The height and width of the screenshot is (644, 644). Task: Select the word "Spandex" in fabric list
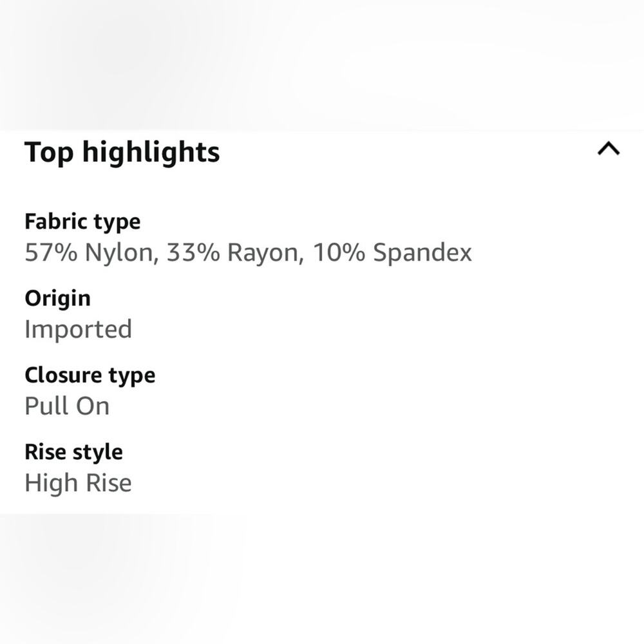pos(422,253)
